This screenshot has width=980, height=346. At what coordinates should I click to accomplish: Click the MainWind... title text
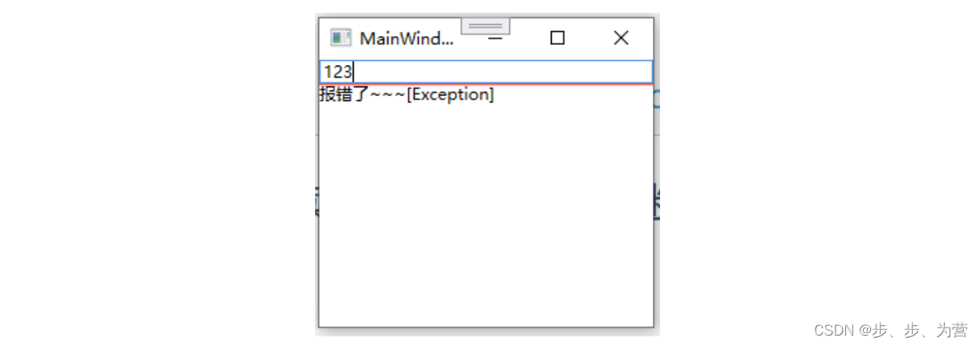pyautogui.click(x=407, y=38)
